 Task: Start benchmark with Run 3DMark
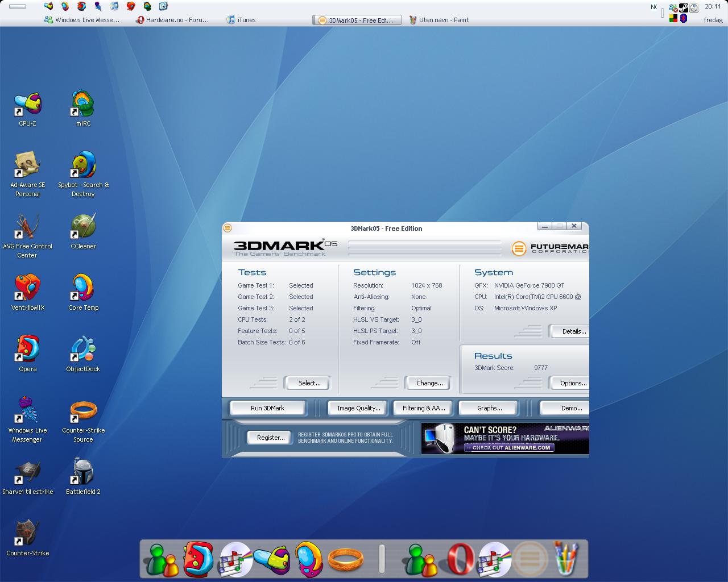coord(267,408)
